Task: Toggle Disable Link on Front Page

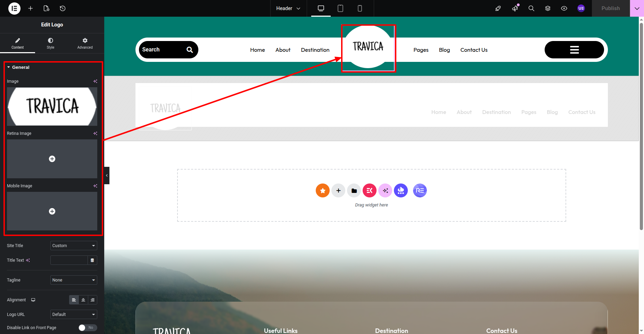Action: [x=88, y=328]
